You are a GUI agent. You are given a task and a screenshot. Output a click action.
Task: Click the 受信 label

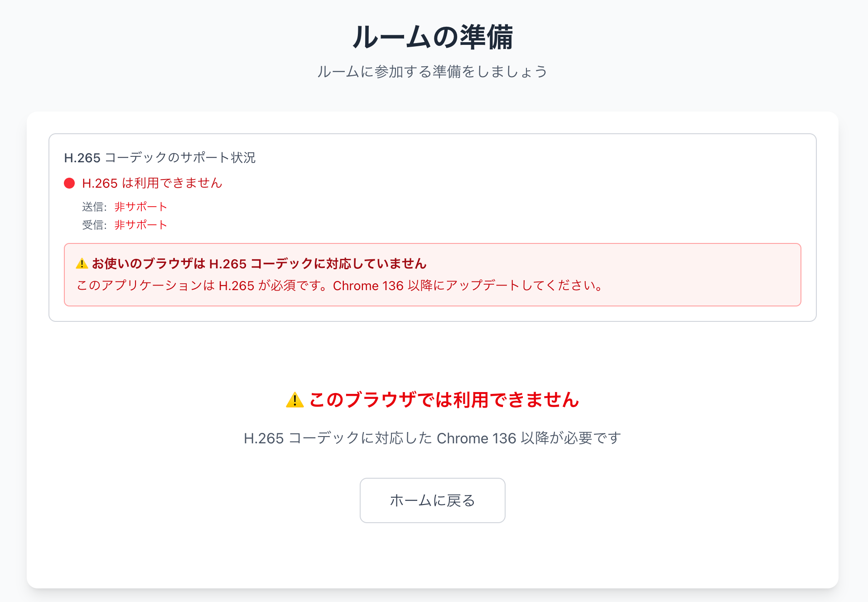(94, 225)
